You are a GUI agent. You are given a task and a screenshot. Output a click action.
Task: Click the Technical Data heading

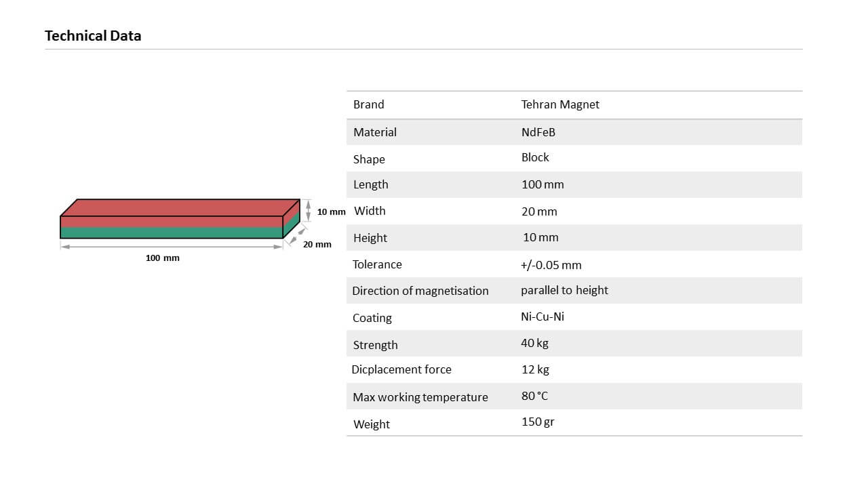pos(93,36)
